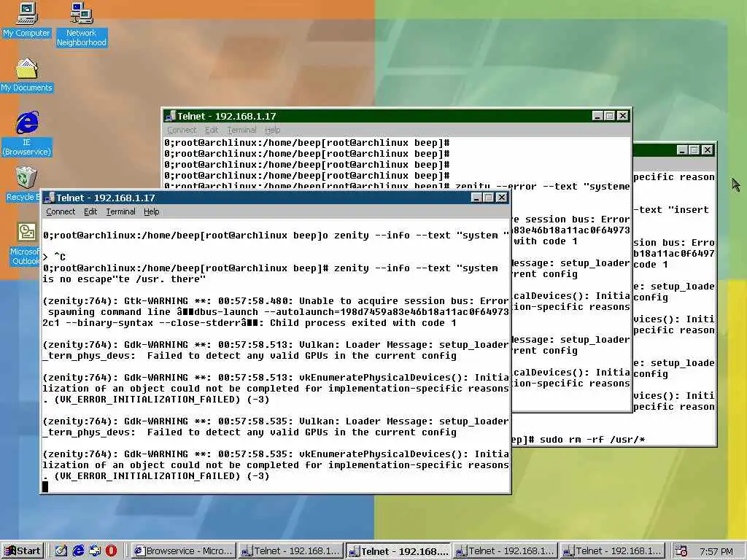747x560 pixels.
Task: Open the My Computer desktop icon
Action: 27,20
